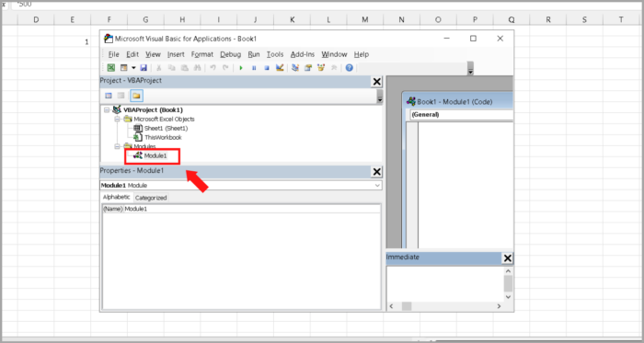Open the Help menu
This screenshot has width=644, height=343.
coord(362,54)
